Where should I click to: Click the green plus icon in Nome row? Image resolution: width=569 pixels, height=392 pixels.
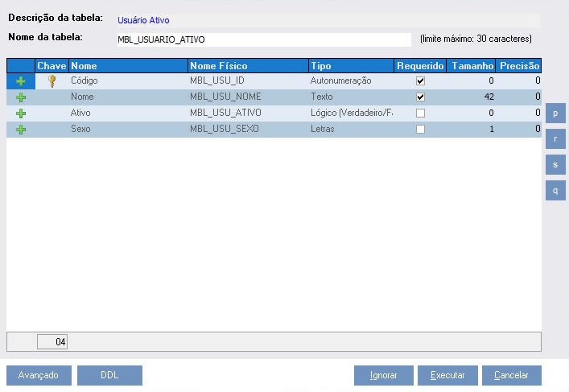21,97
